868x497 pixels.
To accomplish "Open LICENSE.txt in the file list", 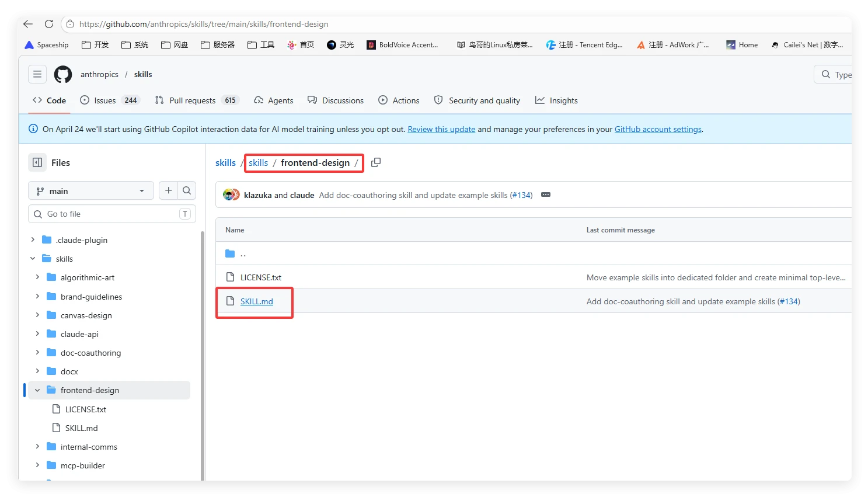I will (261, 277).
